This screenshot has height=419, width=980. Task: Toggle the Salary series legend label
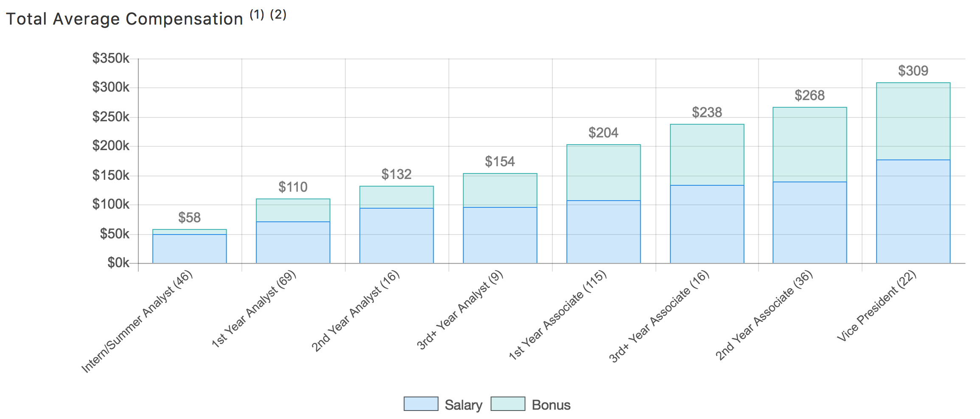click(x=463, y=405)
